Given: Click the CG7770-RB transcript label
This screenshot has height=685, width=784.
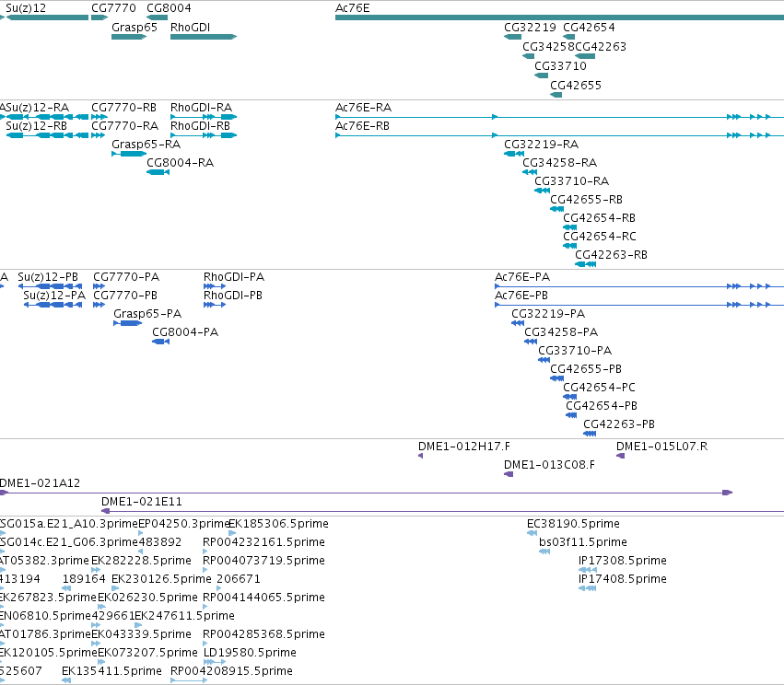Looking at the screenshot, I should [124, 108].
